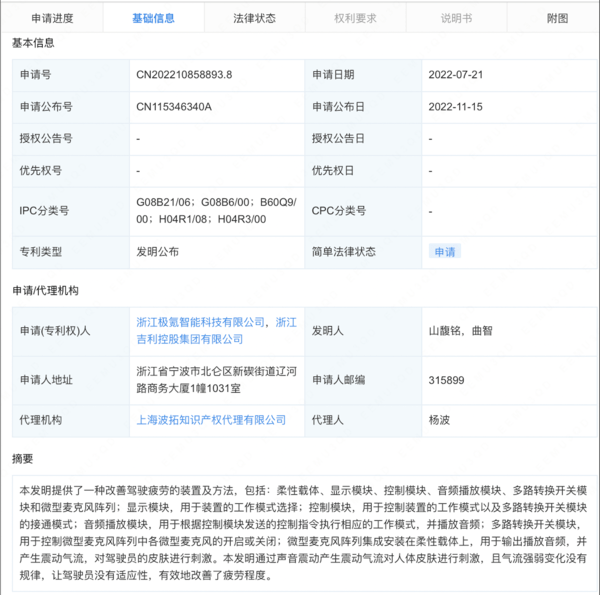Open applicant link 浙江极氪智能科技有限公司

(x=201, y=322)
